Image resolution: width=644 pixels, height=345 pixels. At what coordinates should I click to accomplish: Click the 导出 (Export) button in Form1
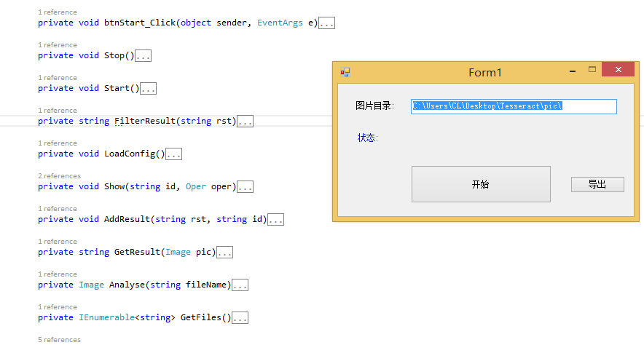[597, 185]
